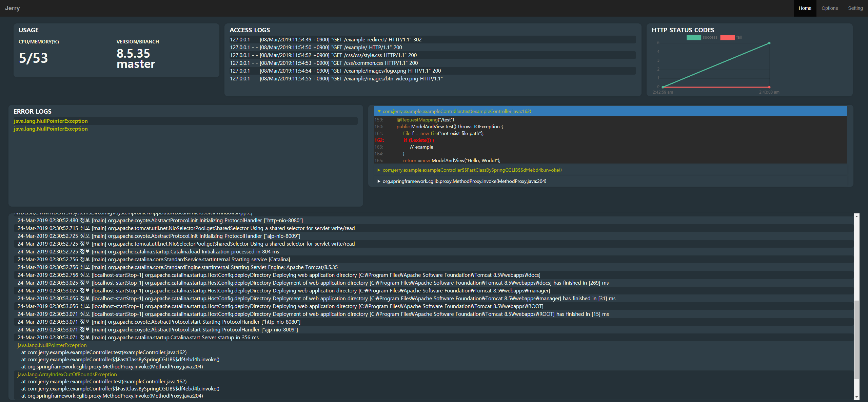This screenshot has width=868, height=402.
Task: Expand the FastClassBySpringCGLIB invoke stack frame
Action: 611,170
